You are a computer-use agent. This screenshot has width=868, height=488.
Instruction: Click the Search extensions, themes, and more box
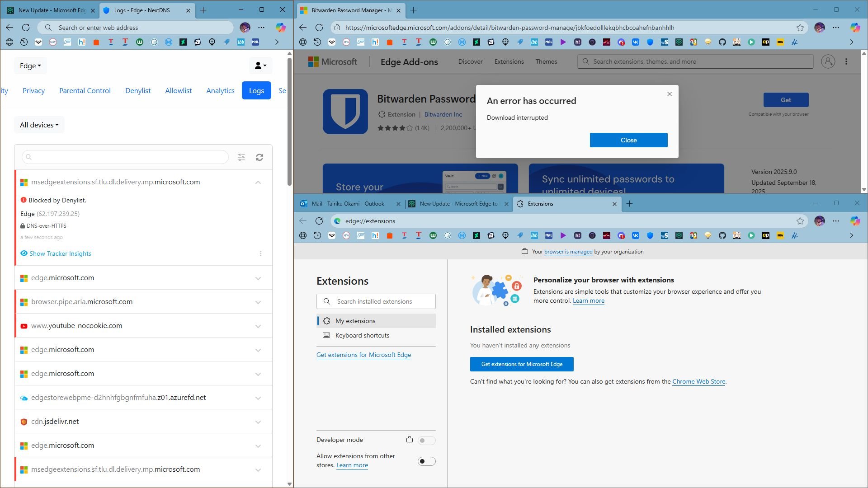[x=695, y=61]
